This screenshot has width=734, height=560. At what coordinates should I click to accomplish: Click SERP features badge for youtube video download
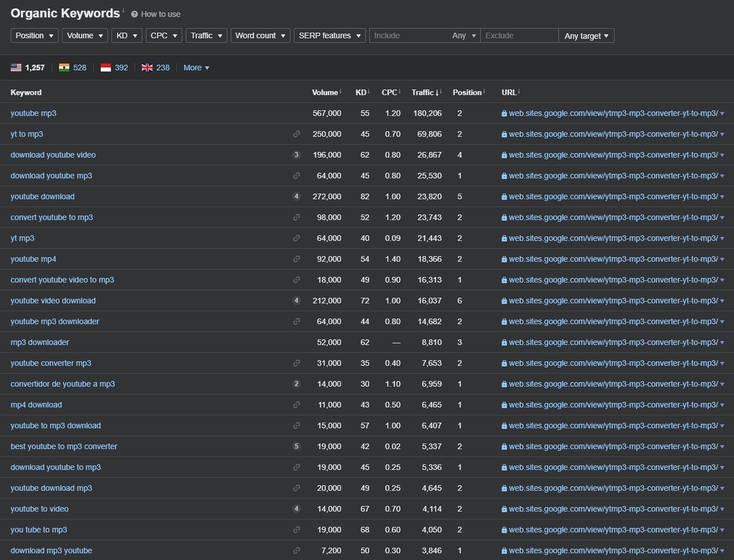tap(297, 301)
